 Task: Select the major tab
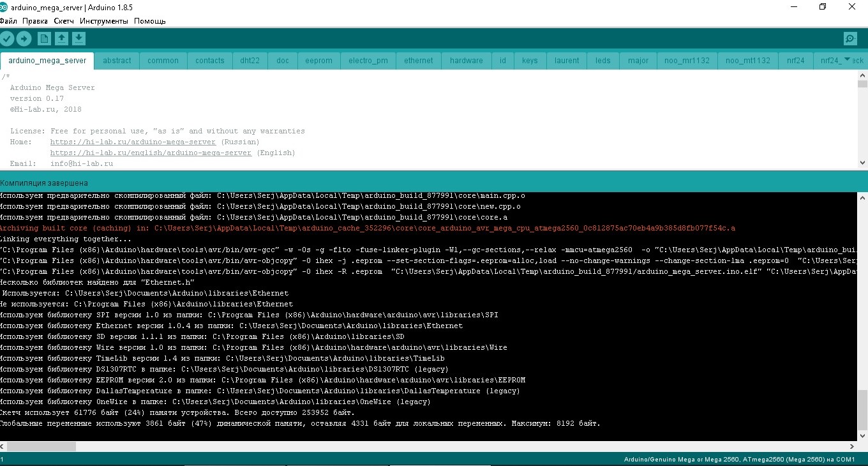638,61
